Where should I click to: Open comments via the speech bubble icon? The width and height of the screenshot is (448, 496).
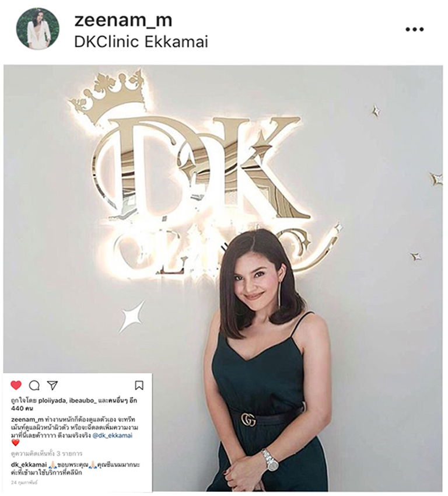tap(34, 385)
